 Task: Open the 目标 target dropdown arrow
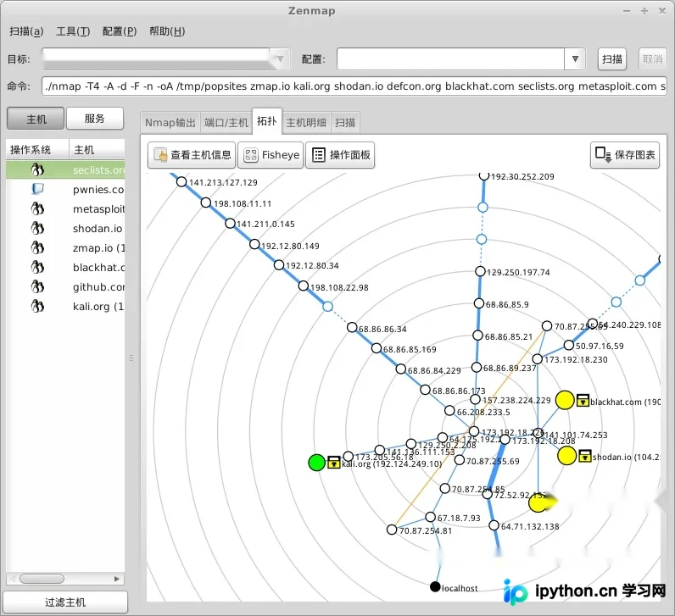[280, 59]
